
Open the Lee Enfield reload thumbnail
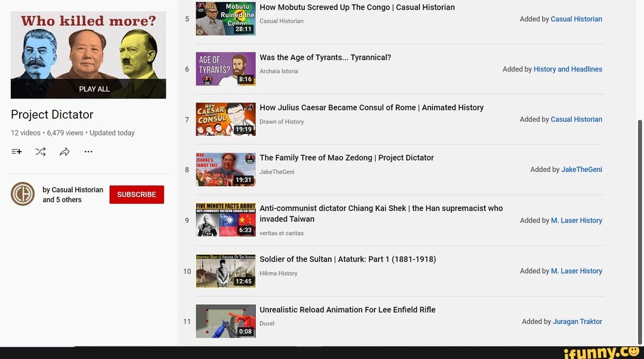(x=225, y=321)
